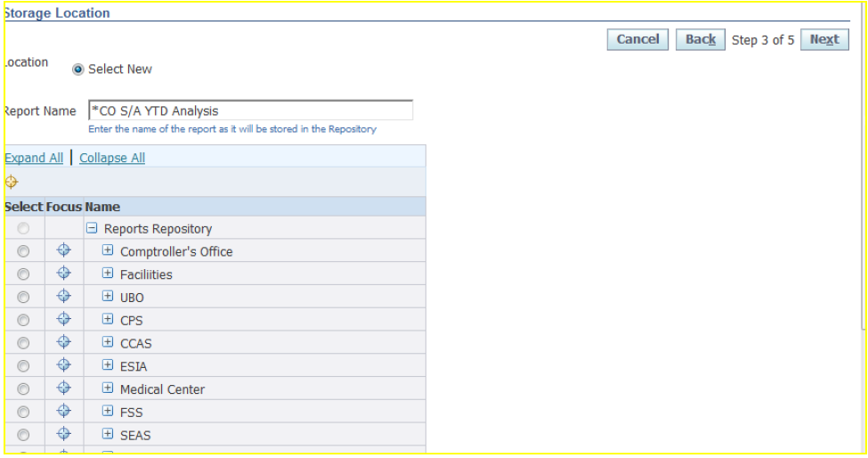Click the Focus column header
The width and height of the screenshot is (868, 458).
point(64,207)
